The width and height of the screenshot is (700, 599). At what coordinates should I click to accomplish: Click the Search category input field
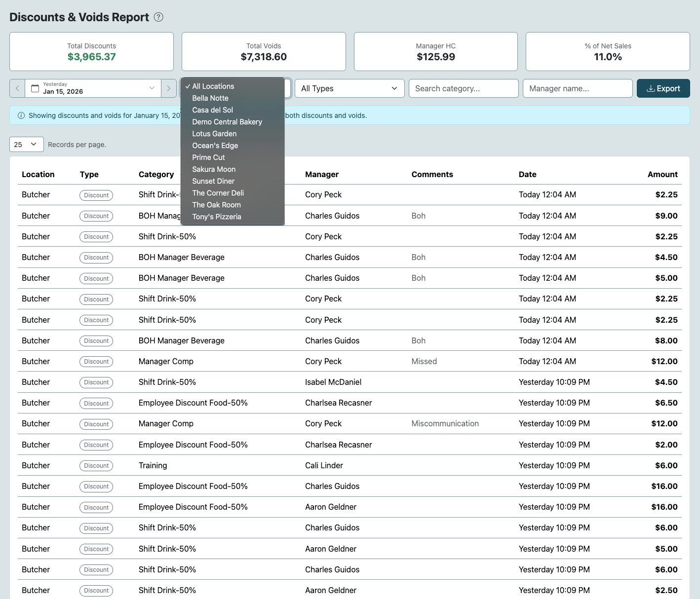tap(463, 88)
